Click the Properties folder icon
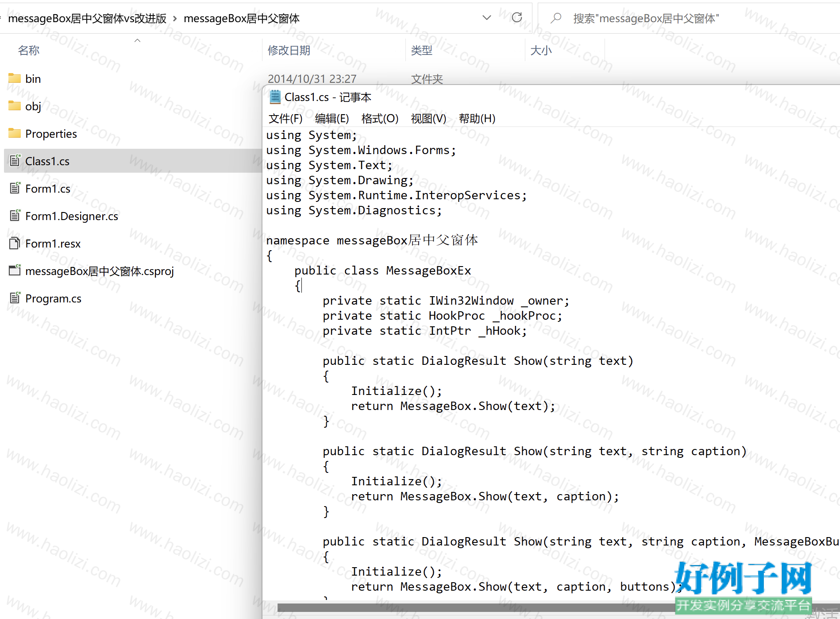This screenshot has height=619, width=840. point(15,133)
